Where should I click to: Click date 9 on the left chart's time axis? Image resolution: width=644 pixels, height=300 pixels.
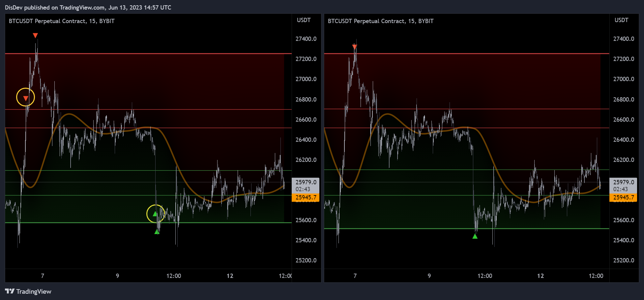click(x=117, y=276)
